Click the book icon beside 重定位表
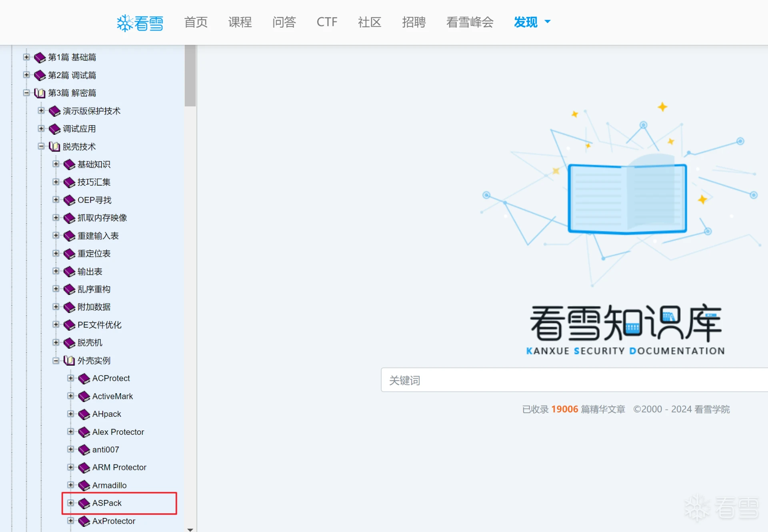 [70, 254]
